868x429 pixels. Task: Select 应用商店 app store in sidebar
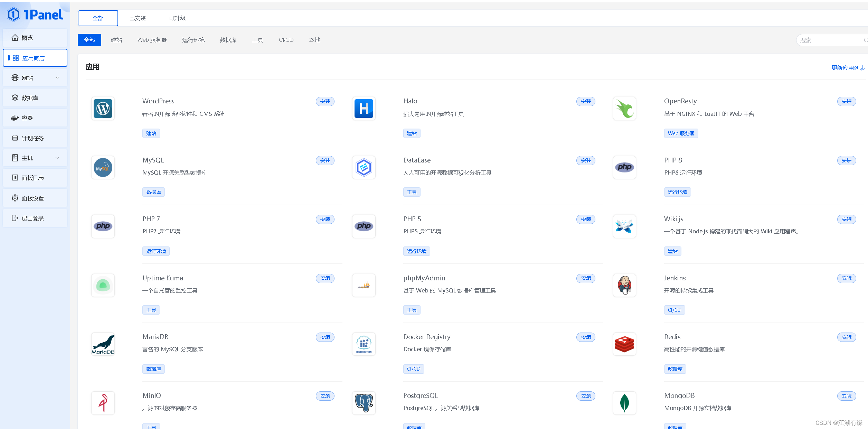35,58
